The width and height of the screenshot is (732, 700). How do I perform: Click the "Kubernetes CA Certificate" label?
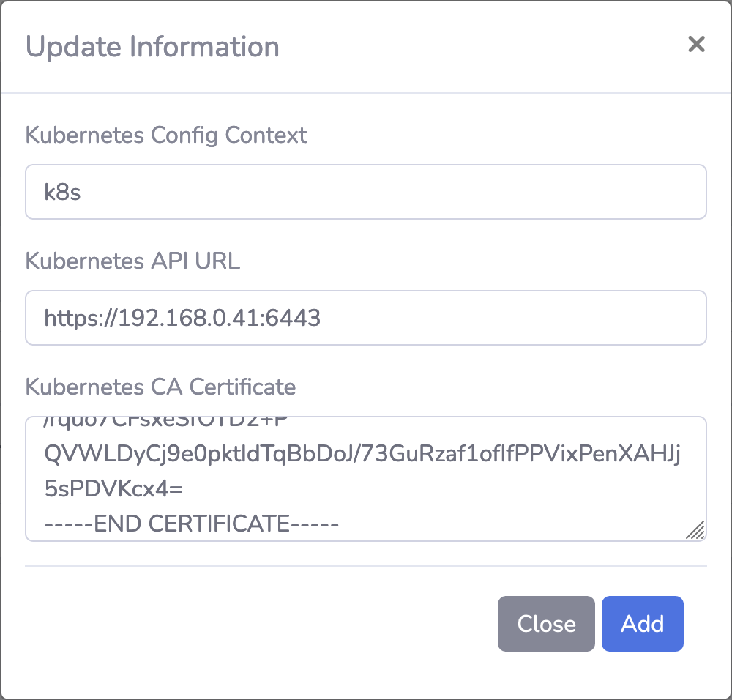(160, 387)
